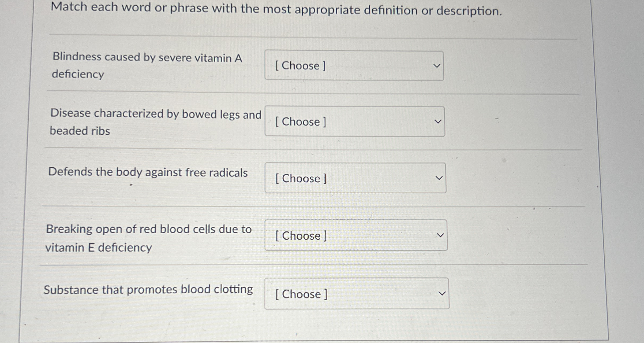
Task: Click the 'Defends the body against free radicals' prompt
Action: tap(148, 172)
